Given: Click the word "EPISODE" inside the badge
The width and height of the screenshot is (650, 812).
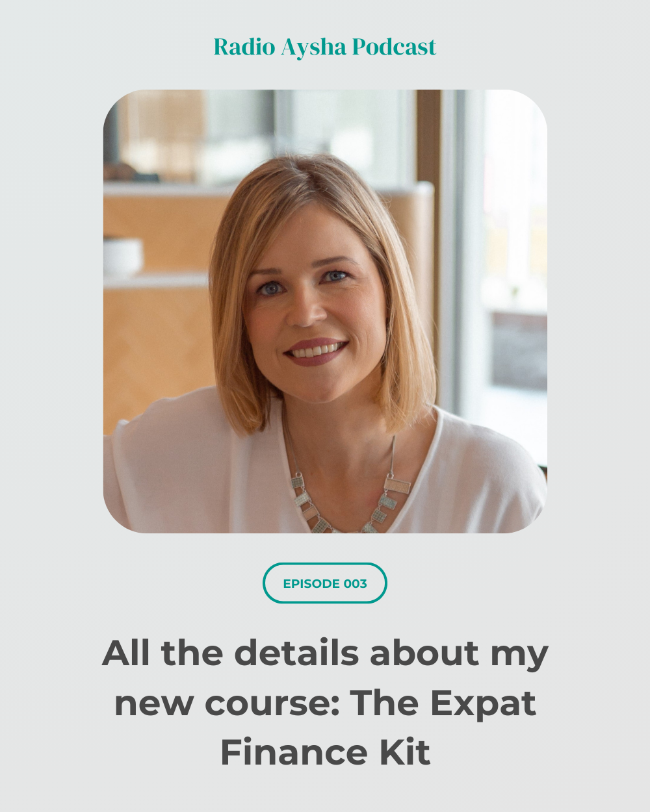Looking at the screenshot, I should 311,583.
